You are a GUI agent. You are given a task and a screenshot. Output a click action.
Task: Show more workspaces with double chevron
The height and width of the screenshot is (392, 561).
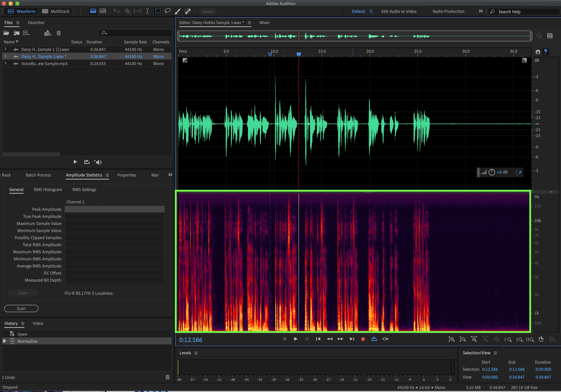(x=481, y=11)
